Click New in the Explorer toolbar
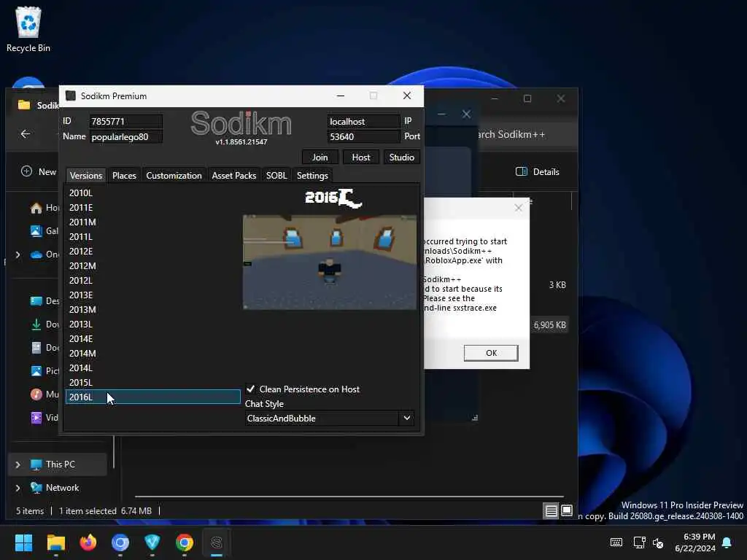The width and height of the screenshot is (747, 560). [x=39, y=171]
